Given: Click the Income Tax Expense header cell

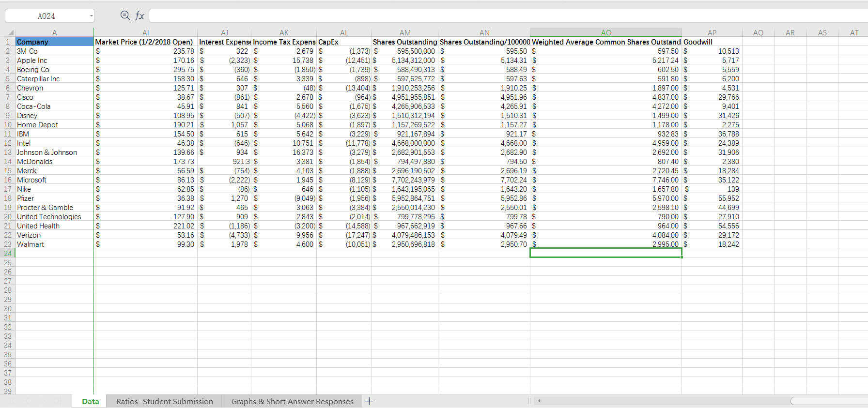Looking at the screenshot, I should tap(284, 42).
